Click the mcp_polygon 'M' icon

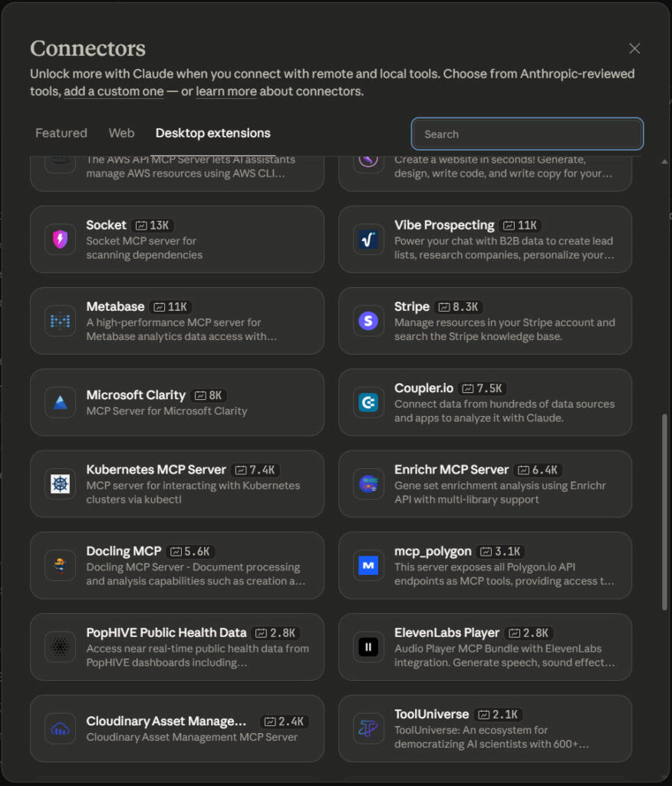click(368, 565)
